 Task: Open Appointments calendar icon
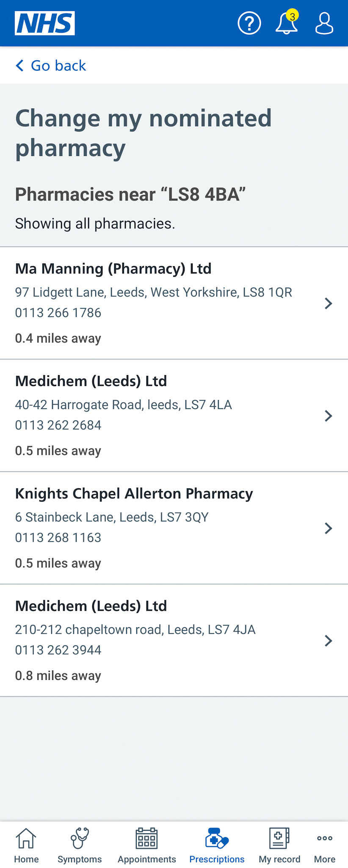pyautogui.click(x=146, y=838)
